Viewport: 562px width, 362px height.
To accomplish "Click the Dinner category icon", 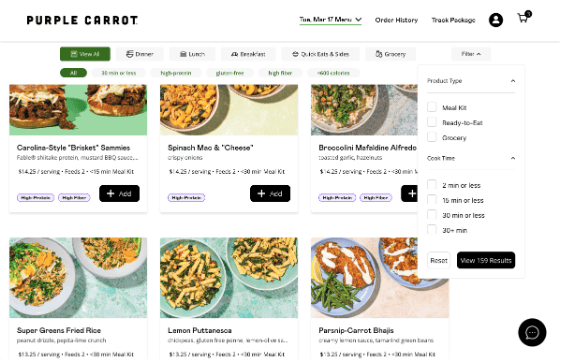I will click(x=129, y=54).
